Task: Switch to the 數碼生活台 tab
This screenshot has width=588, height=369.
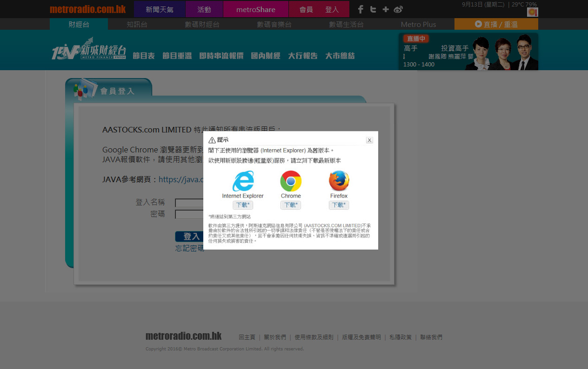Action: click(x=346, y=24)
